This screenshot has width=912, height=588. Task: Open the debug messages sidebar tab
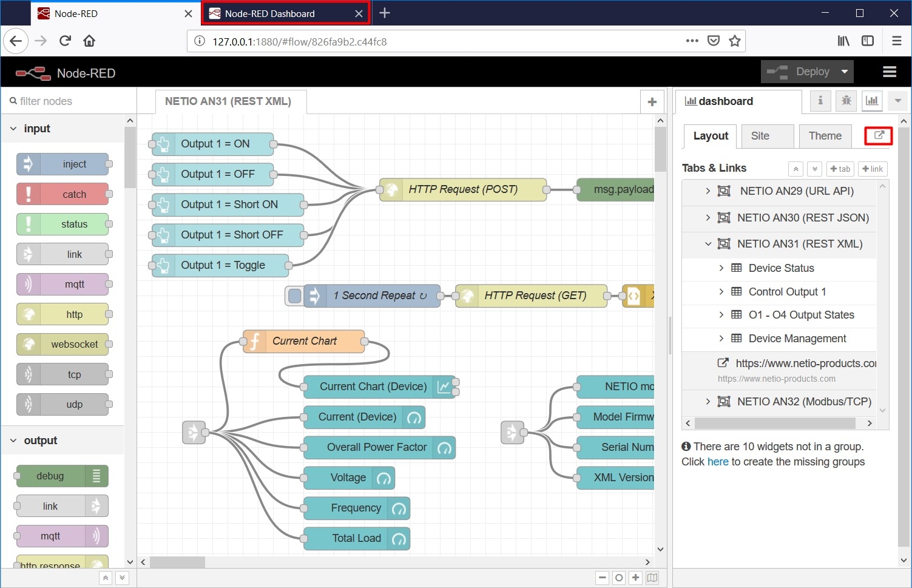pyautogui.click(x=846, y=101)
